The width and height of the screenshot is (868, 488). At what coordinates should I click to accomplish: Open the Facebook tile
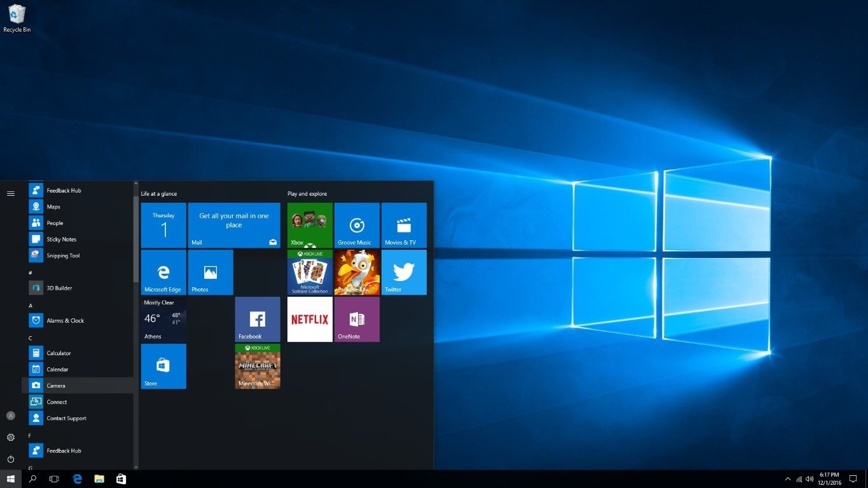coord(258,319)
